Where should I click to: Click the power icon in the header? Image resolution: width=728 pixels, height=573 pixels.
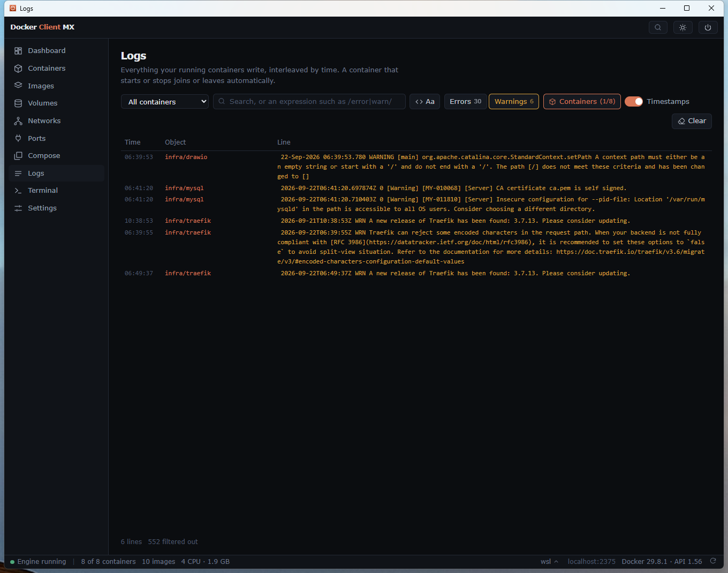coord(708,27)
